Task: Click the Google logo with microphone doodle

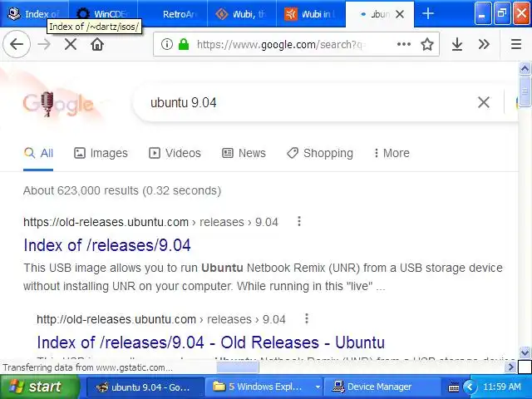Action: 57,104
